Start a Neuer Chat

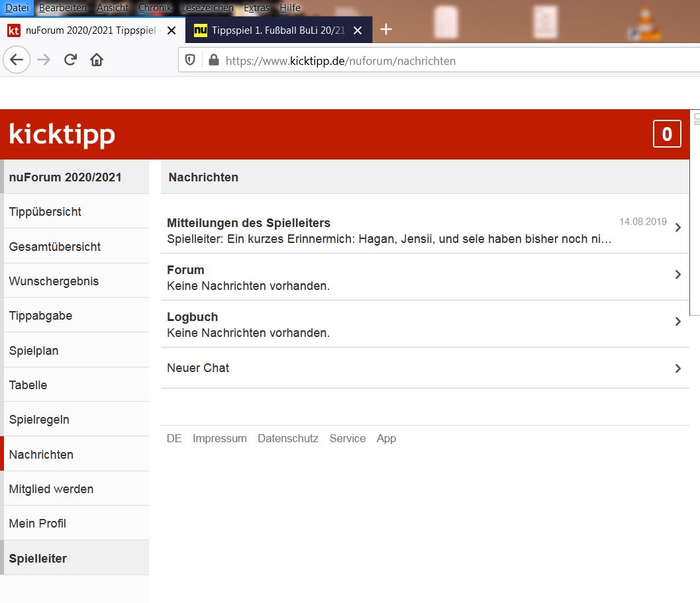coord(198,368)
